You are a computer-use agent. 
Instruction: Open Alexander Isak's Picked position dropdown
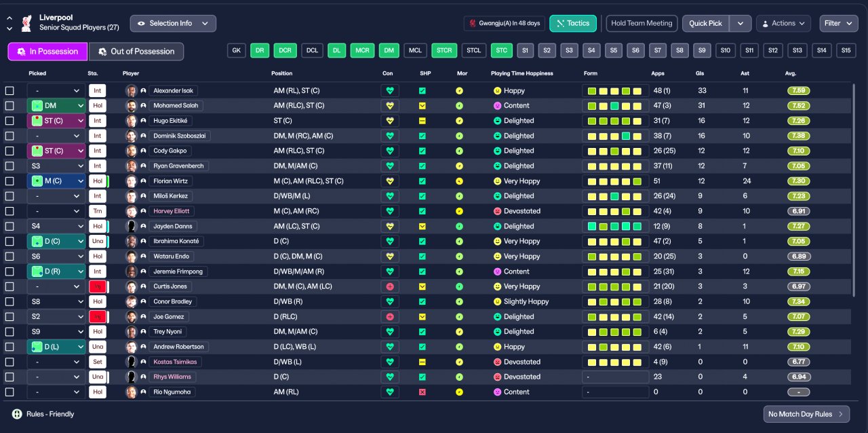click(x=56, y=91)
